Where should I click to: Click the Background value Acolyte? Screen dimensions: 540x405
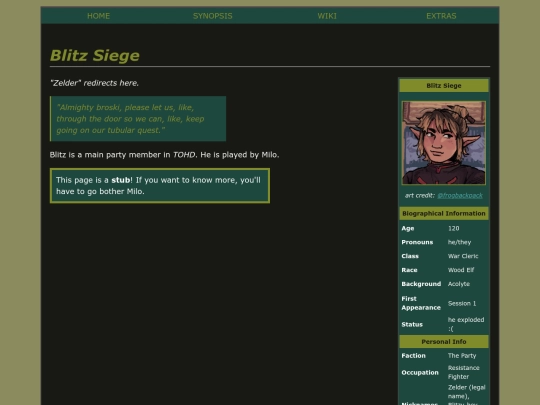click(x=459, y=284)
